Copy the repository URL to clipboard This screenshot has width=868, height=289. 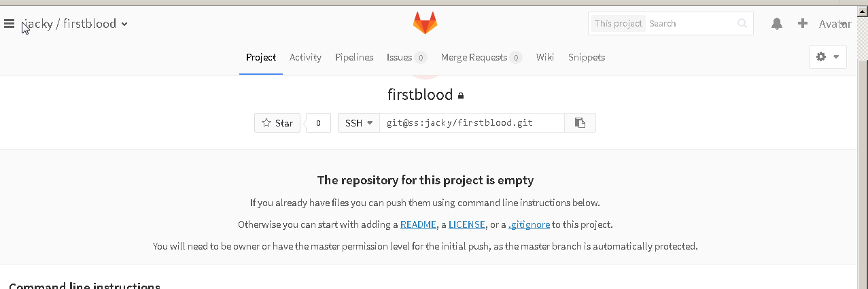pyautogui.click(x=580, y=123)
